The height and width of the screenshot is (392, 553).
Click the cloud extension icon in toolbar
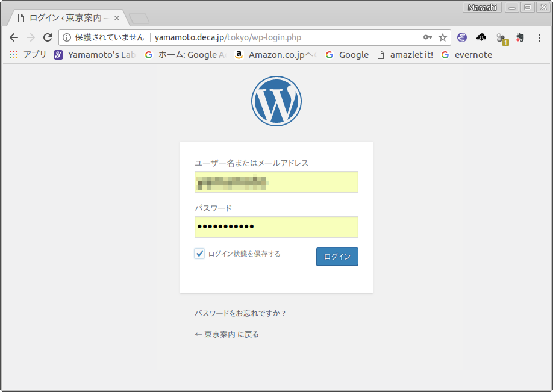481,37
